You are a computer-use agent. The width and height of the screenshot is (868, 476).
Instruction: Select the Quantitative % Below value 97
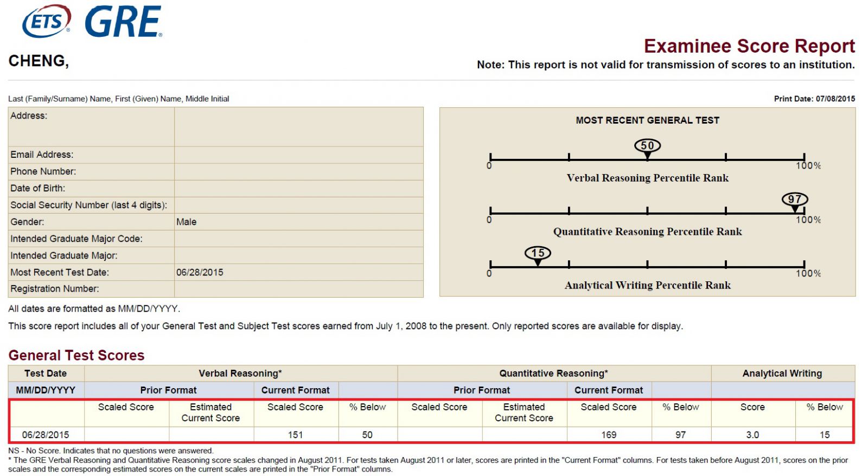[x=680, y=435]
